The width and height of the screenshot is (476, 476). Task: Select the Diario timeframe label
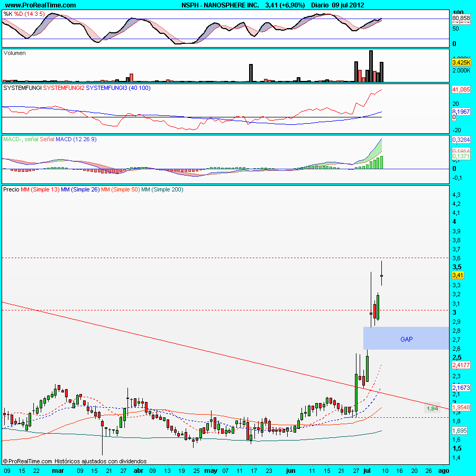pos(319,5)
